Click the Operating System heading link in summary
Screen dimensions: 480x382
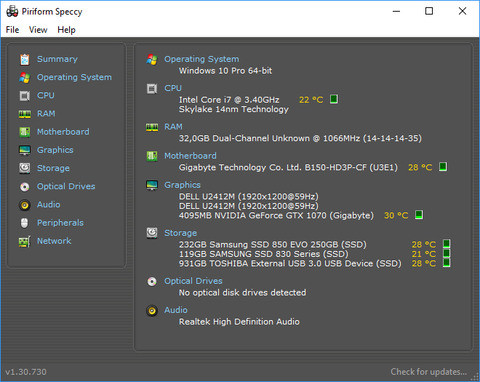[x=202, y=59]
